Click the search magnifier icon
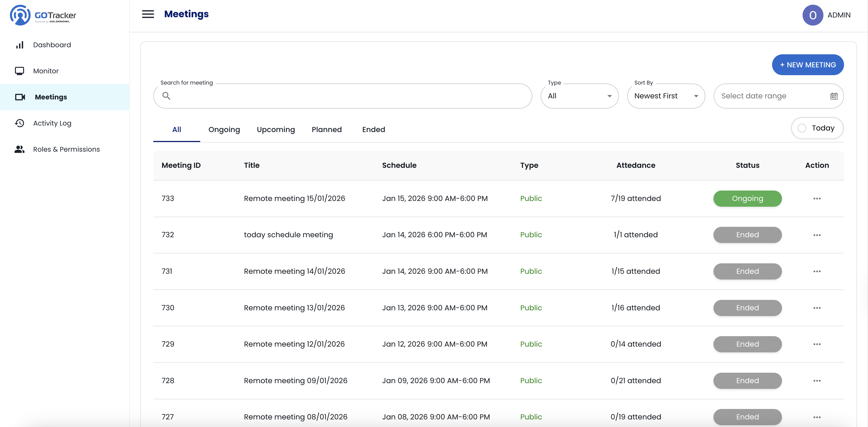 click(167, 96)
